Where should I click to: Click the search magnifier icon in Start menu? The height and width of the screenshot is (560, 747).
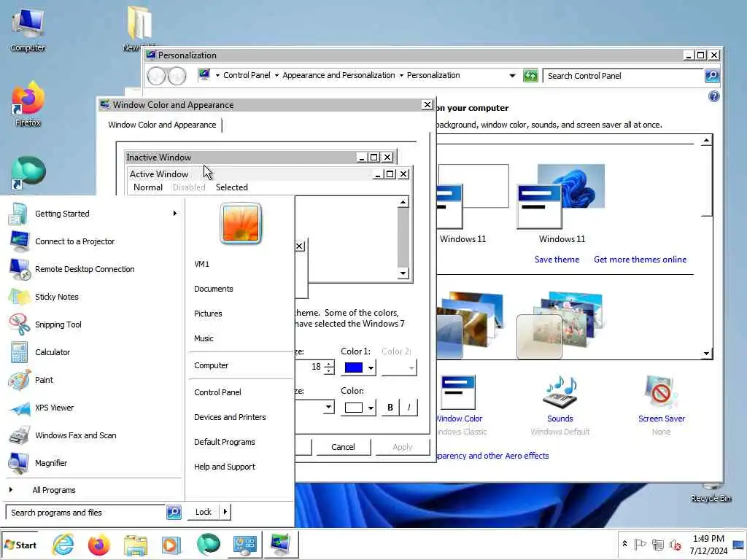click(x=174, y=513)
